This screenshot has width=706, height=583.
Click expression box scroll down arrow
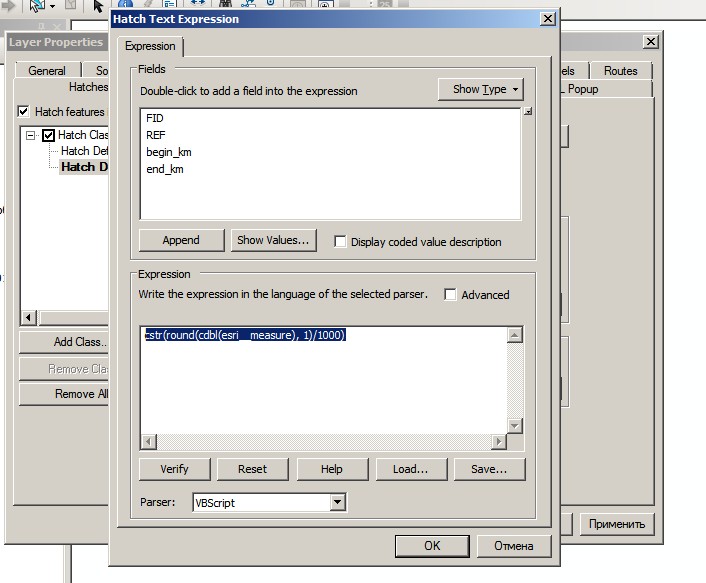[x=515, y=425]
